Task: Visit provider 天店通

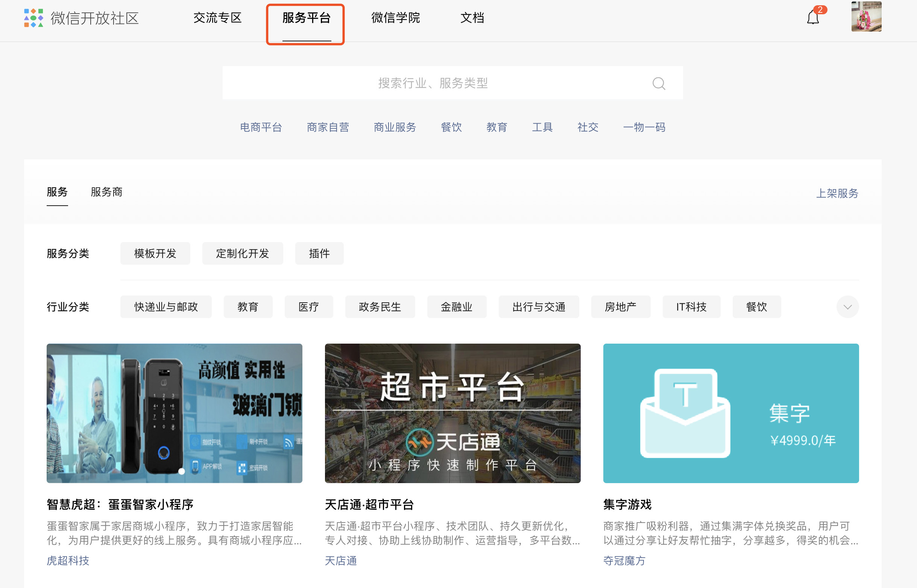Action: pyautogui.click(x=341, y=561)
